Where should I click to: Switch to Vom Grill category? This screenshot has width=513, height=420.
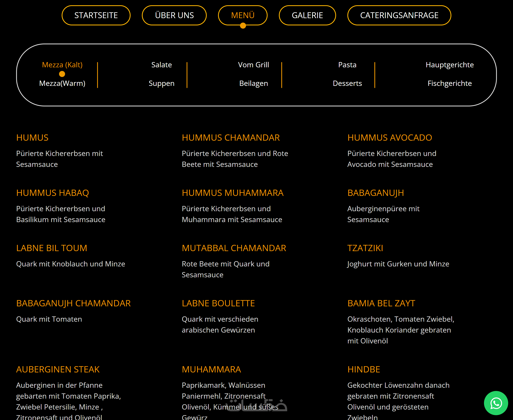[x=253, y=65]
